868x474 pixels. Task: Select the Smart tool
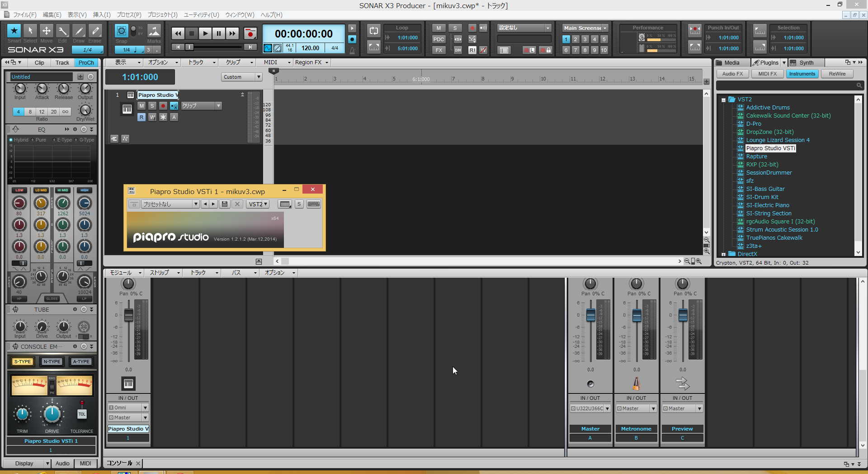click(x=14, y=31)
